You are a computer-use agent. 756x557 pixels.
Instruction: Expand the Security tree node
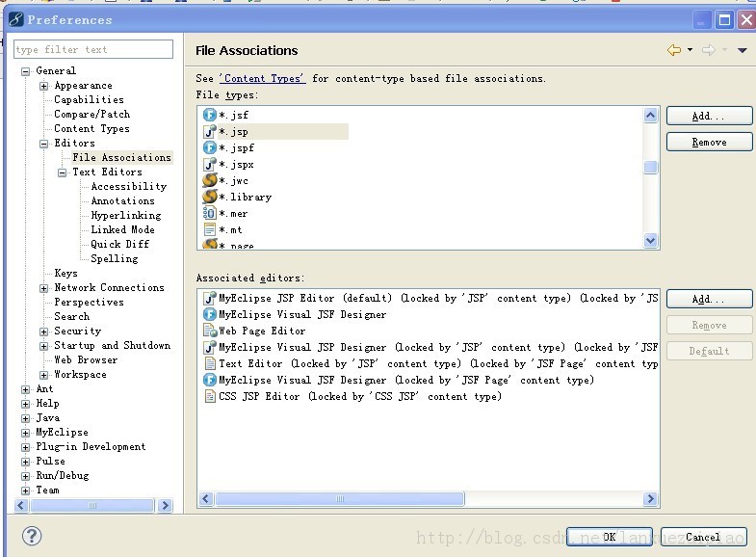click(44, 332)
